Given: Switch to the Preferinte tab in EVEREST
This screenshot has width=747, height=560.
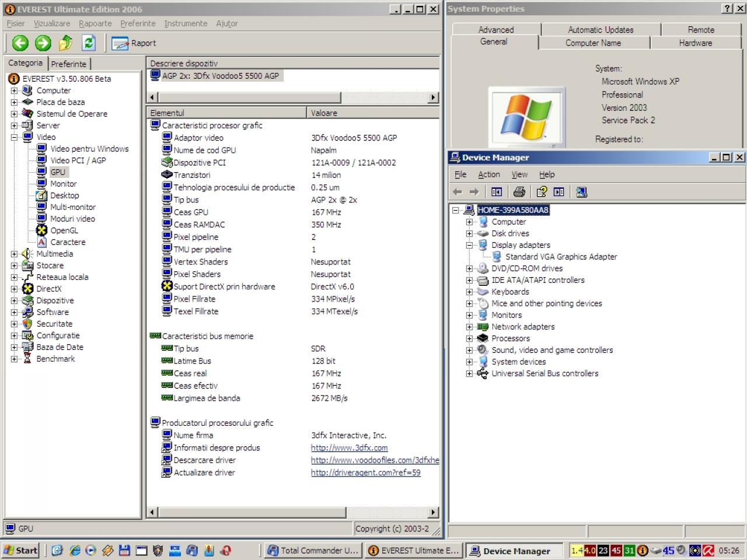Looking at the screenshot, I should (x=69, y=64).
